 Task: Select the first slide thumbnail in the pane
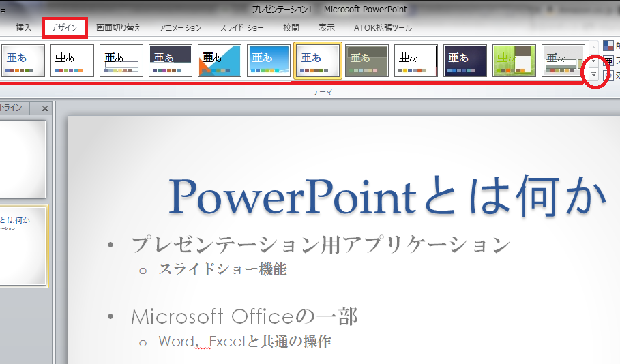pos(23,160)
